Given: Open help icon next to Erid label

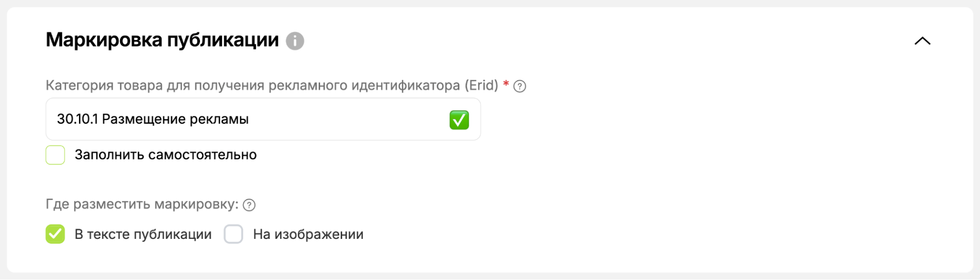Looking at the screenshot, I should 520,87.
